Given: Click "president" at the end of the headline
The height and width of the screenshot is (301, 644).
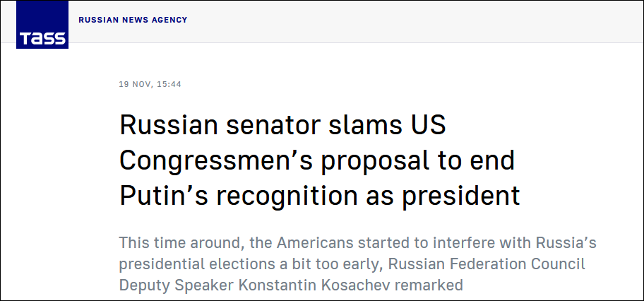Looking at the screenshot, I should [x=464, y=195].
